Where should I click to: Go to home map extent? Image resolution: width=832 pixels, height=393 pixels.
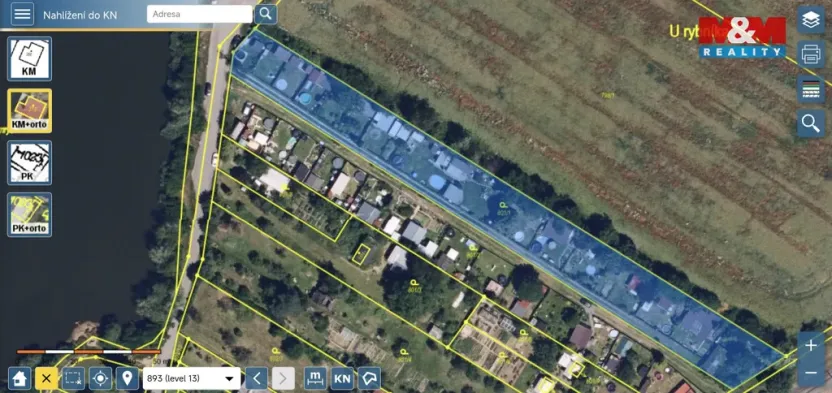20,379
